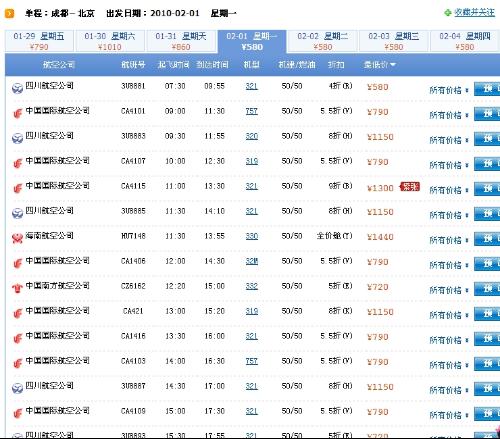Click flight number HU7148

coord(133,236)
